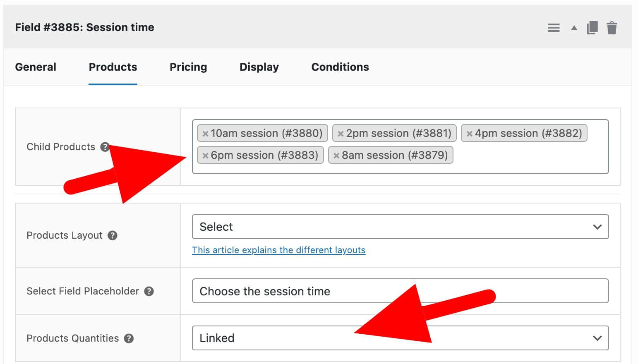
Task: Remove the 4pm session tag
Action: coord(469,134)
